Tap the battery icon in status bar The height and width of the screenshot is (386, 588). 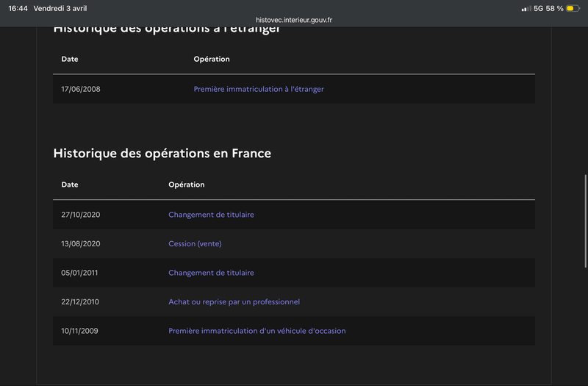573,8
